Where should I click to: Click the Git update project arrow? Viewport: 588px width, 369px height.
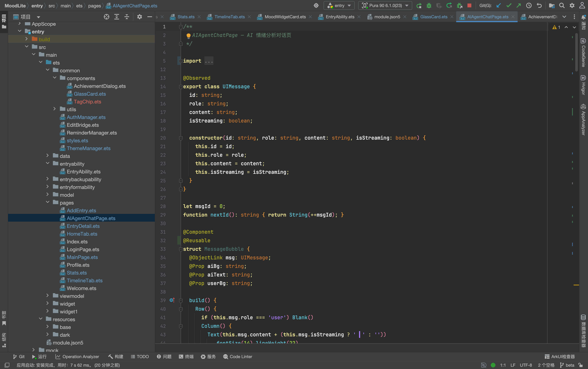(498, 5)
